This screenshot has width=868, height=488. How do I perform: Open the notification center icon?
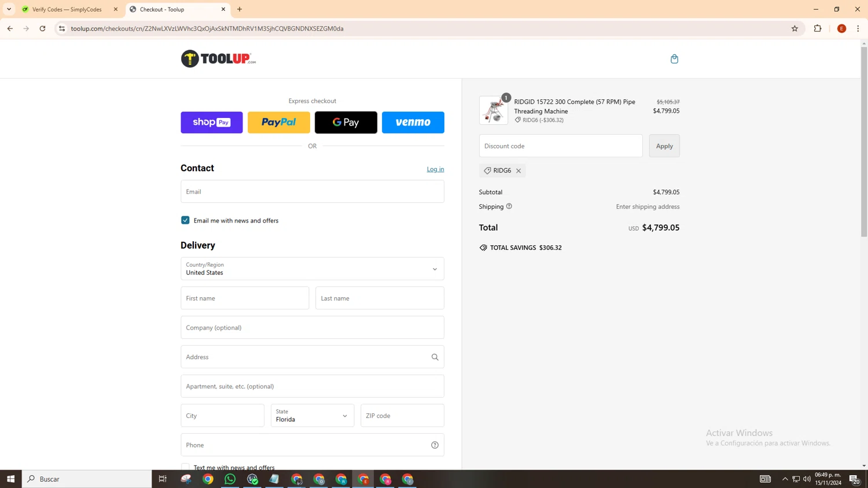pos(855,479)
